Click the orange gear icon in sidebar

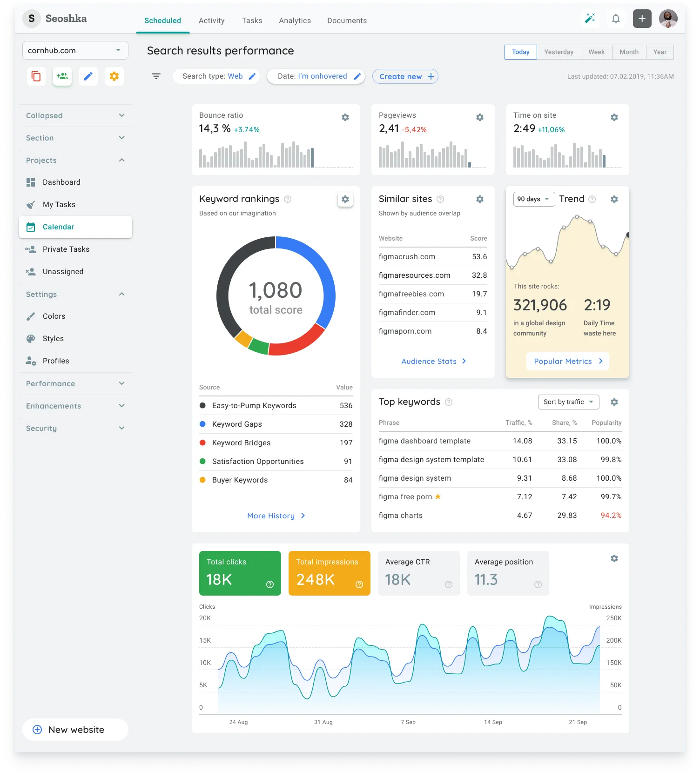pos(114,76)
